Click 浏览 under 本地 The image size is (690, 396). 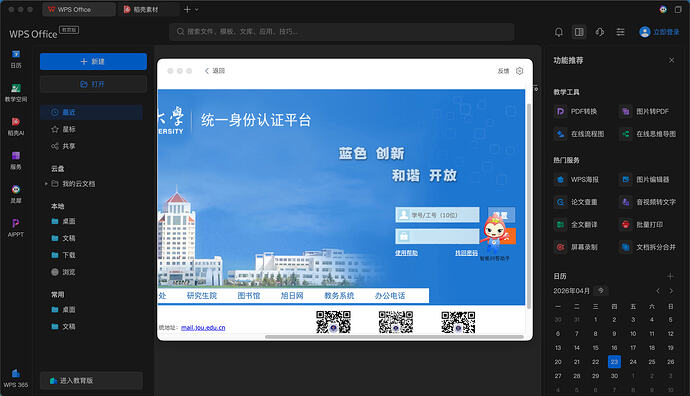click(x=63, y=272)
